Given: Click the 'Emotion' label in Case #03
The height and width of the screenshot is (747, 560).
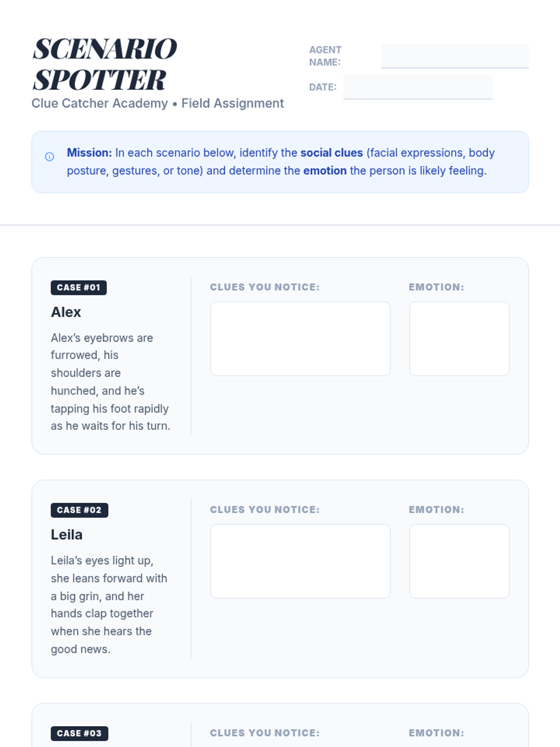Looking at the screenshot, I should (436, 733).
